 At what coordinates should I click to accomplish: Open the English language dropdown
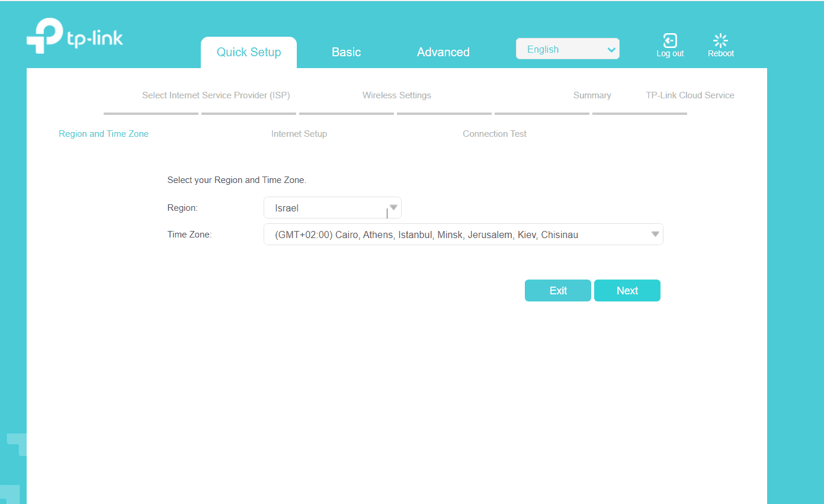pyautogui.click(x=567, y=49)
